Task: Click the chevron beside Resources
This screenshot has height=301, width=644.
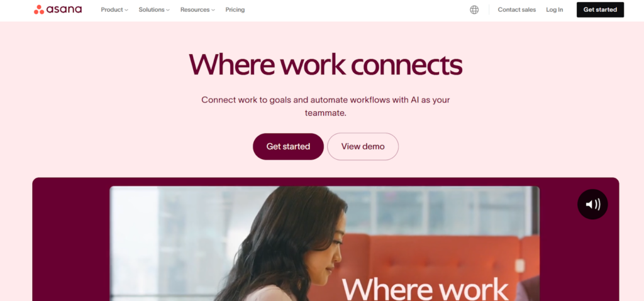Action: (213, 10)
